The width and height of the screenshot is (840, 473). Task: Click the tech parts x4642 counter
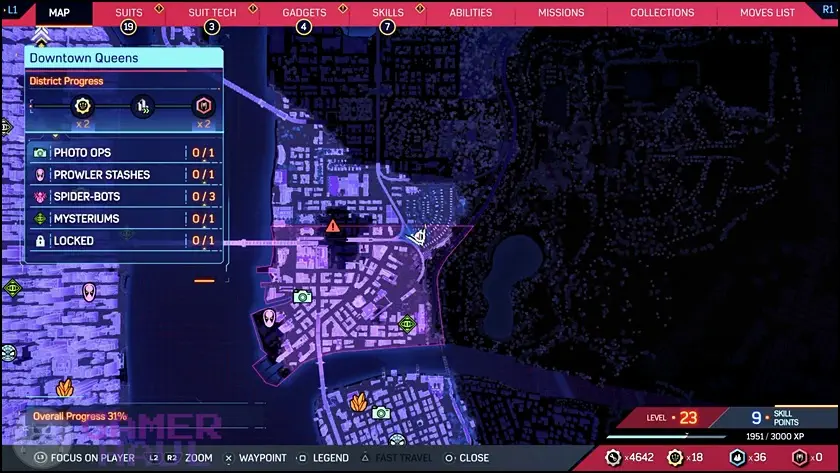pyautogui.click(x=629, y=457)
